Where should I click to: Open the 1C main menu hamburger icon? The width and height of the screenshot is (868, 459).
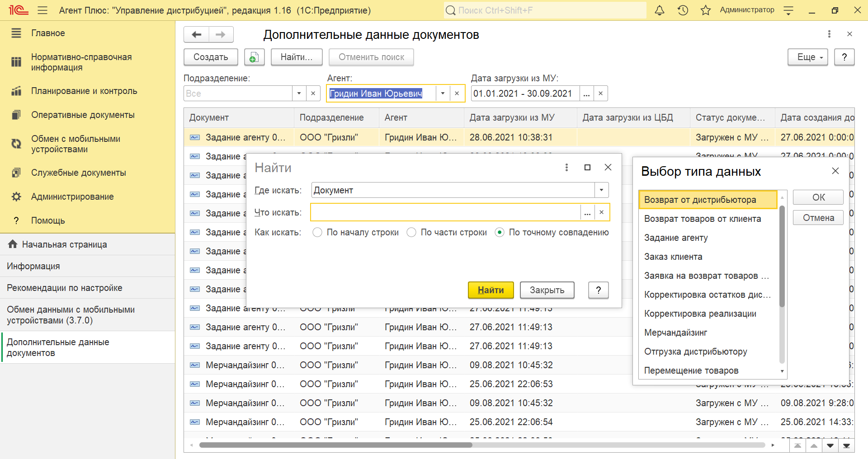42,10
